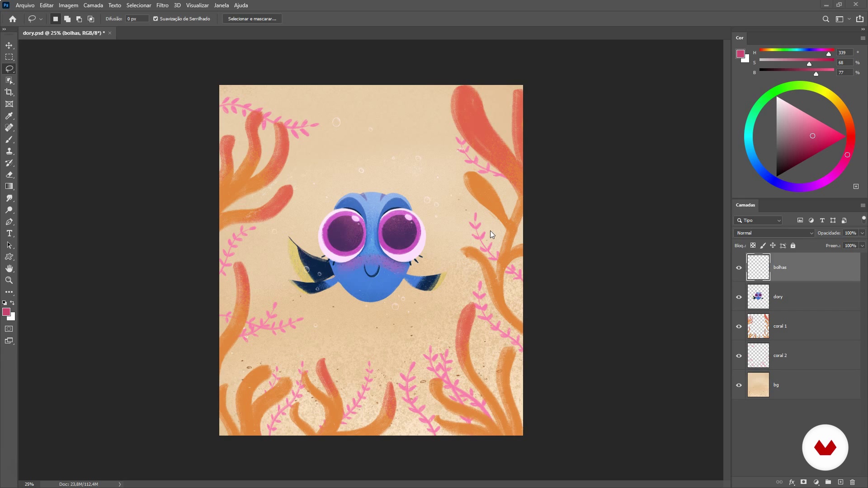Screen dimensions: 868x488
Task: Select the Lasso tool in toolbar
Action: 9,69
